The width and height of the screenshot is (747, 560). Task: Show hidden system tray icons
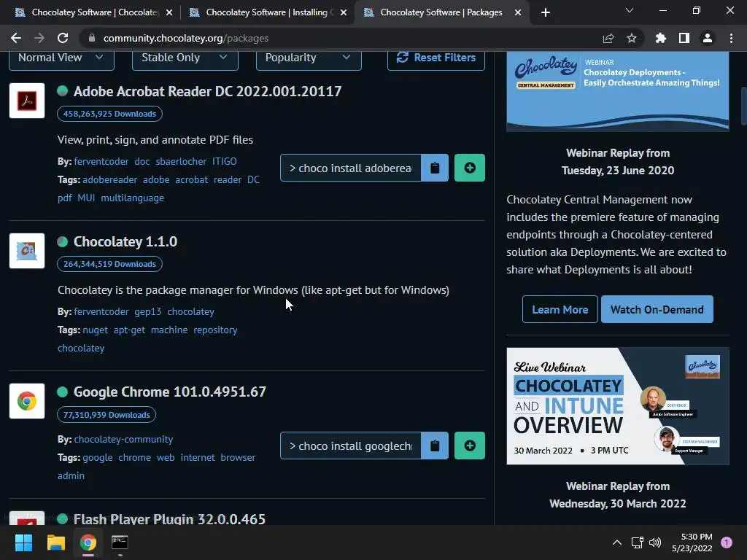[x=617, y=542]
